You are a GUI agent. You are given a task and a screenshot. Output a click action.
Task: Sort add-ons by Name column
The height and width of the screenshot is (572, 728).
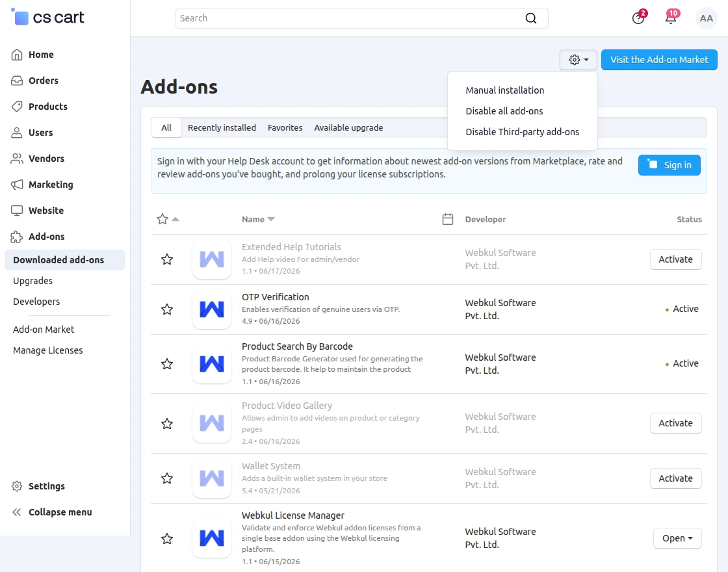pyautogui.click(x=258, y=219)
